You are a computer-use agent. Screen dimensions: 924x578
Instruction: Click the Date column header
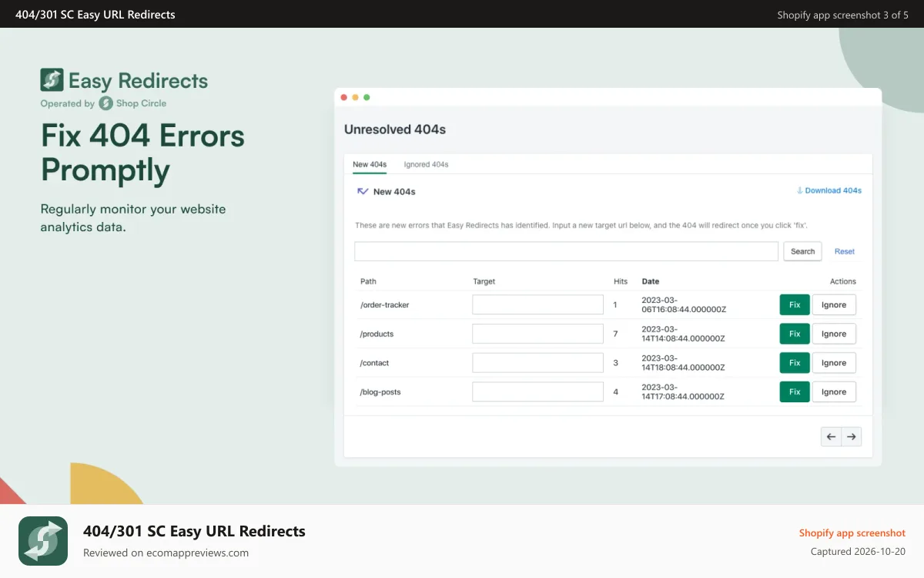point(651,281)
